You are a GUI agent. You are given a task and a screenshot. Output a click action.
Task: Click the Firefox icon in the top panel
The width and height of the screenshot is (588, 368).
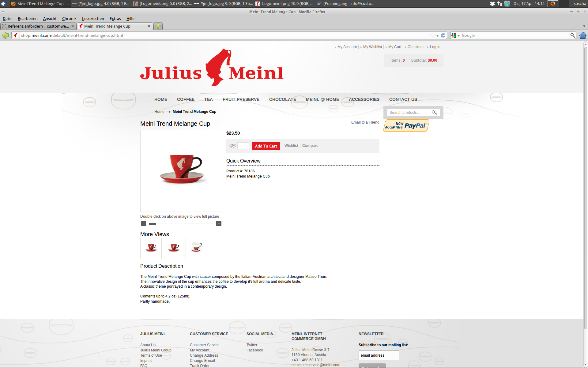(553, 4)
